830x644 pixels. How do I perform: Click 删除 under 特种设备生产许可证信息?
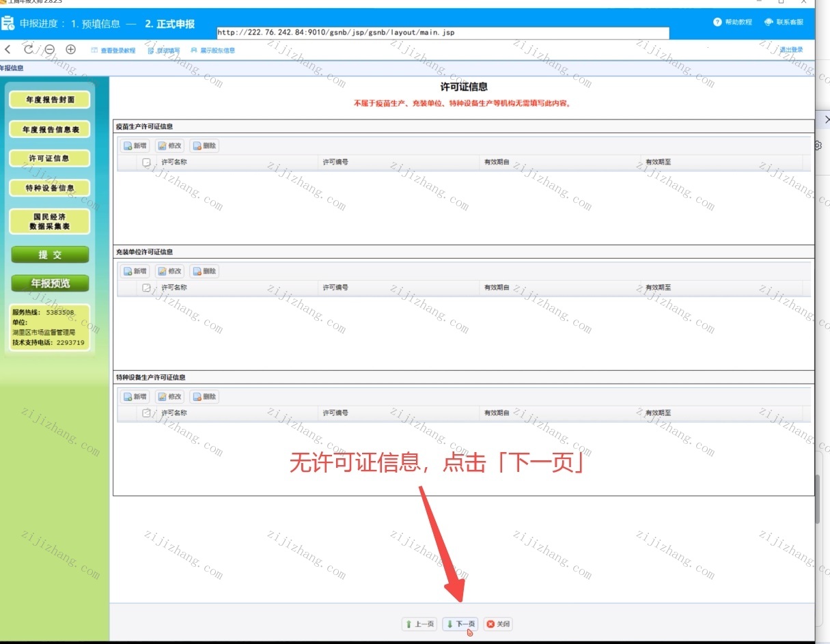204,397
